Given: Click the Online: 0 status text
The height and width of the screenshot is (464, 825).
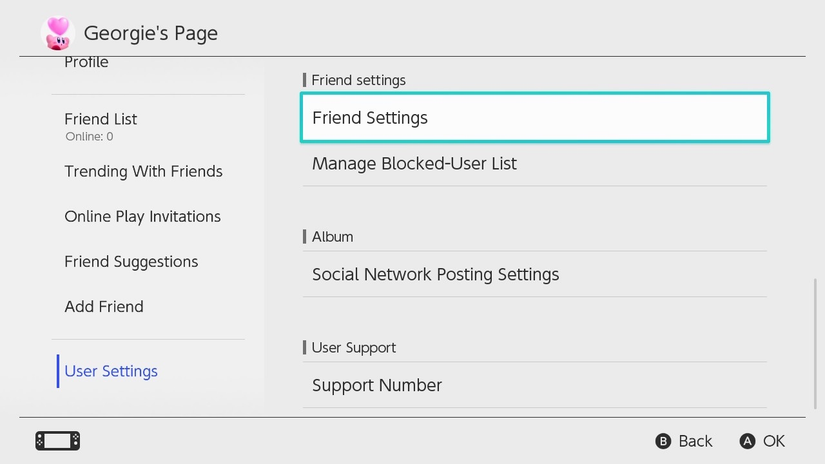Looking at the screenshot, I should [x=89, y=137].
